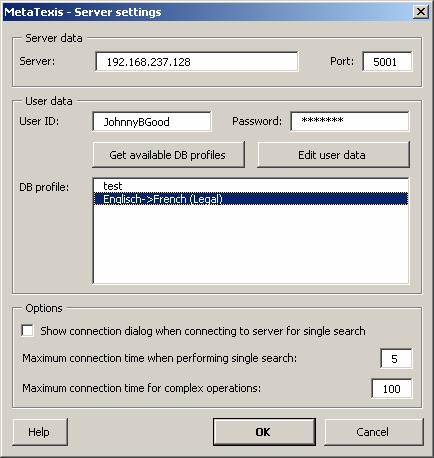Select the Port number field

tap(387, 61)
